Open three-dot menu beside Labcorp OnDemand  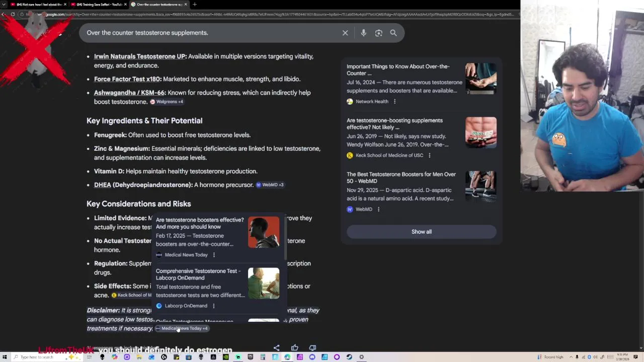tap(213, 306)
